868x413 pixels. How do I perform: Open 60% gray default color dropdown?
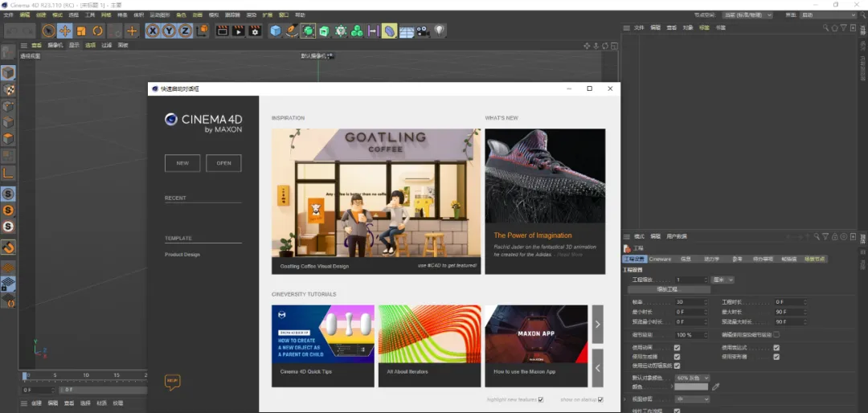click(692, 378)
